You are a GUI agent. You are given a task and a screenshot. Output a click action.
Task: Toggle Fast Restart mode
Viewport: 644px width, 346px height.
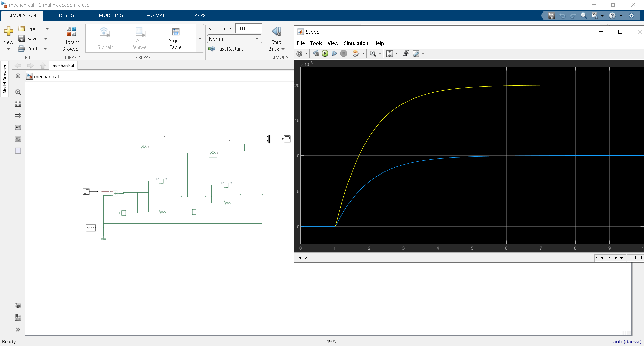tap(225, 49)
